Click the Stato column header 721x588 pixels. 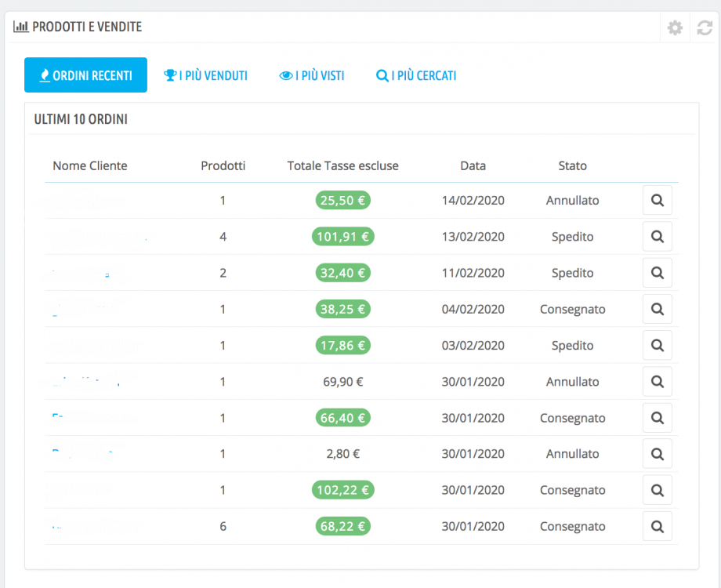point(572,165)
